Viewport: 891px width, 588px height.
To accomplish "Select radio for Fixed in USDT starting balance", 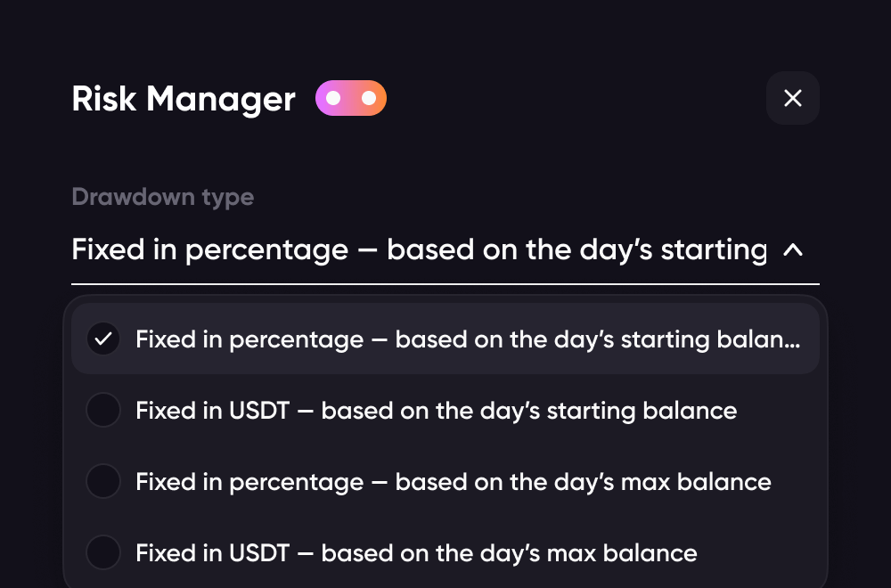I will click(103, 411).
